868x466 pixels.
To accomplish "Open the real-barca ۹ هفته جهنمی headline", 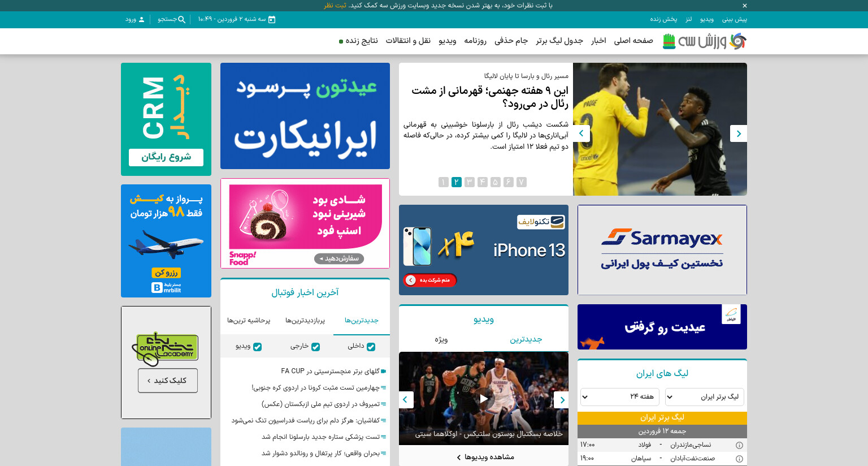I will (x=490, y=97).
